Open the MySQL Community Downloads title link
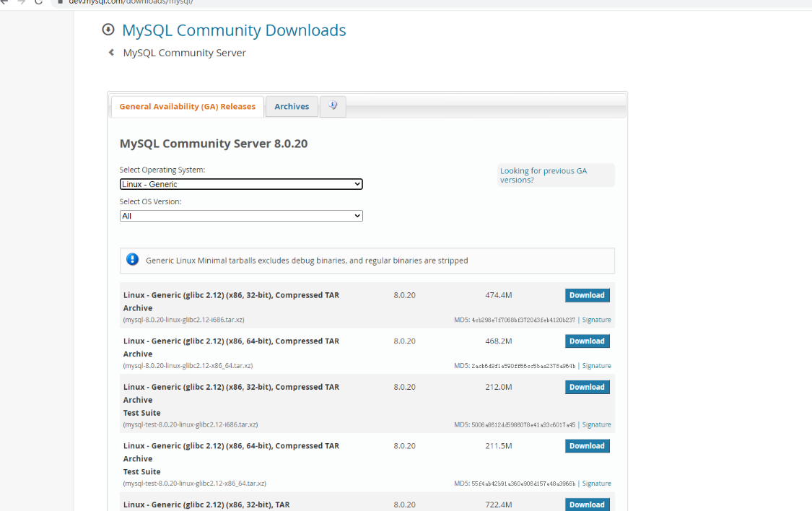 pos(234,30)
